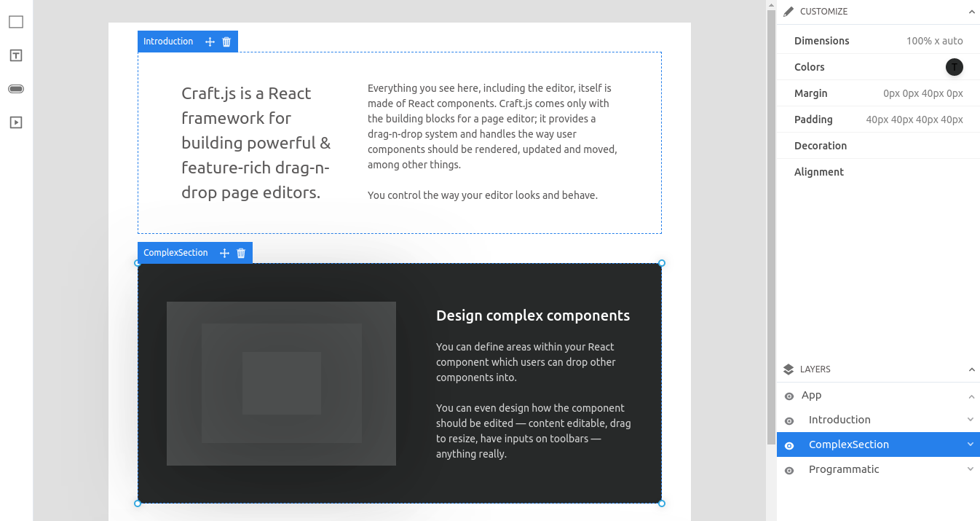
Task: Click the ComplexSection label tag on the canvas
Action: pos(175,253)
